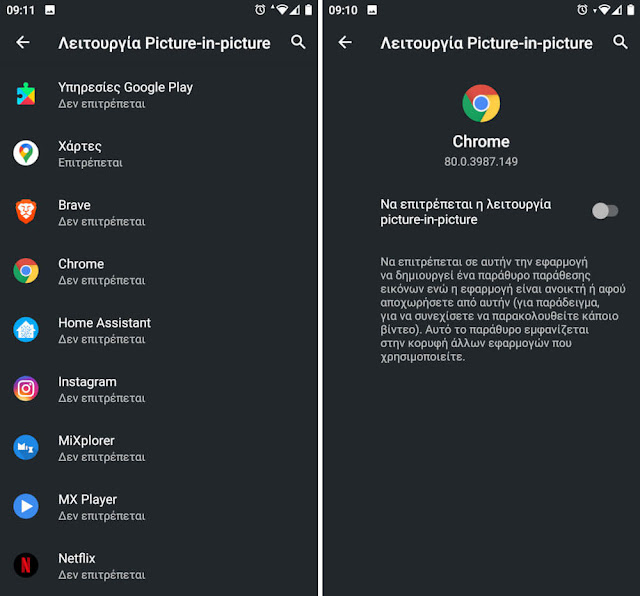
Task: Tap the Brave lion icon
Action: (26, 211)
